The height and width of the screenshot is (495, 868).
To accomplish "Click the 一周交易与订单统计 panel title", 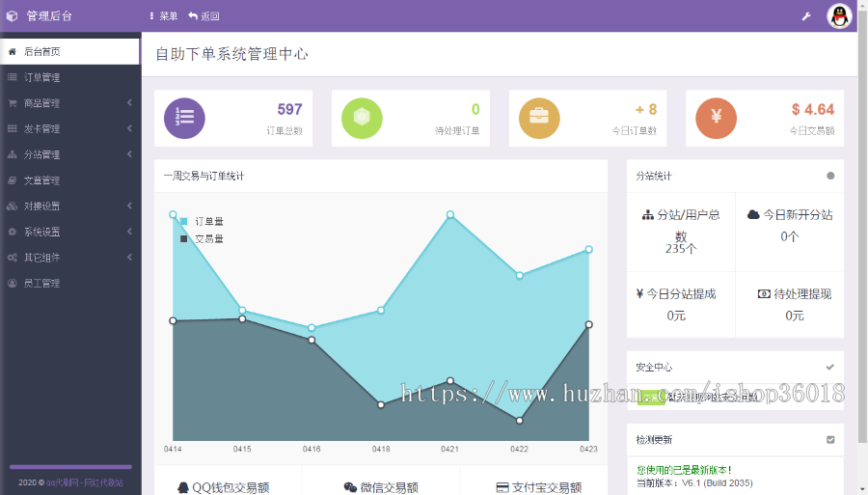I will [x=203, y=176].
